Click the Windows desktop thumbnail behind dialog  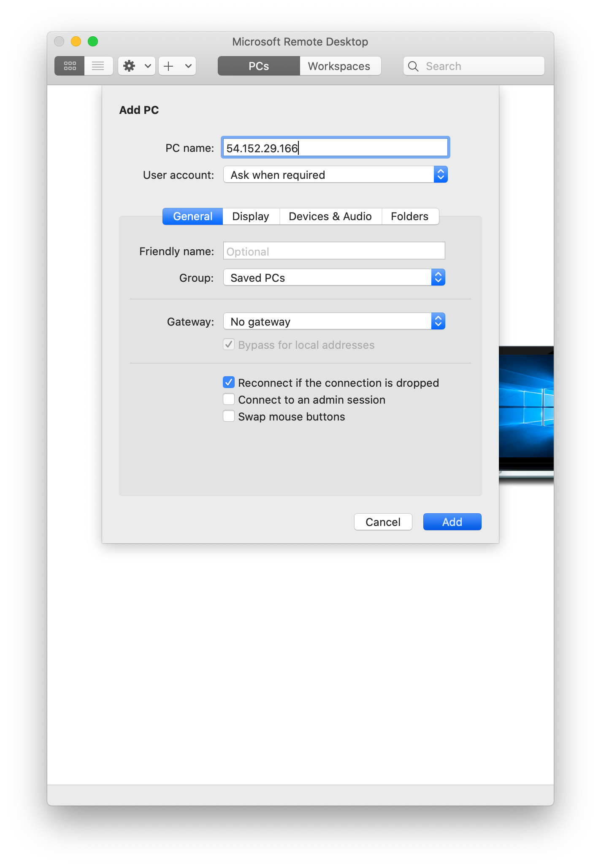pyautogui.click(x=526, y=413)
